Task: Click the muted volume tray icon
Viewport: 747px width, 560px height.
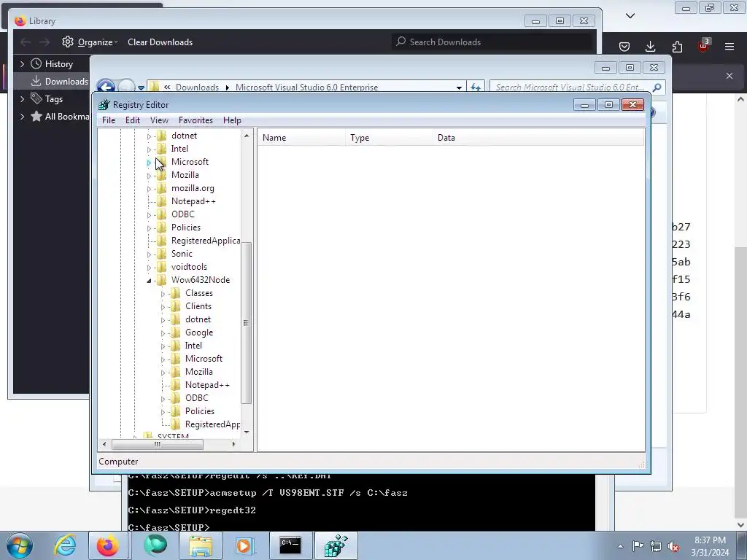Action: (673, 547)
